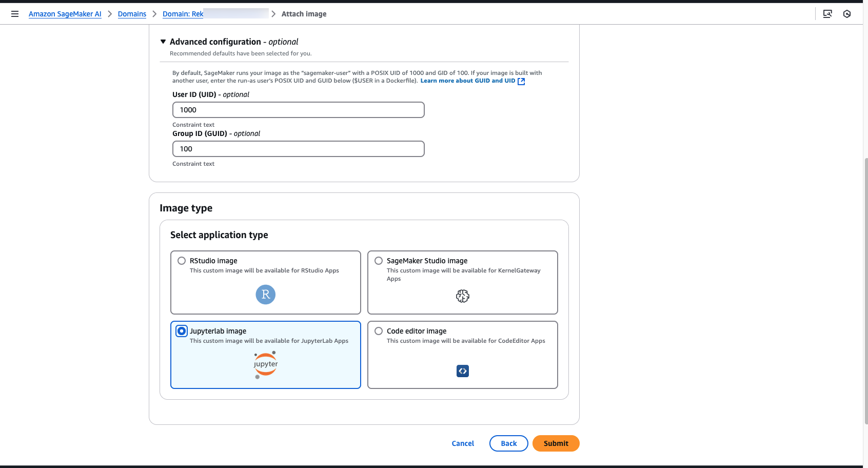Focus the User ID (UID) field
This screenshot has height=468, width=868.
[299, 110]
